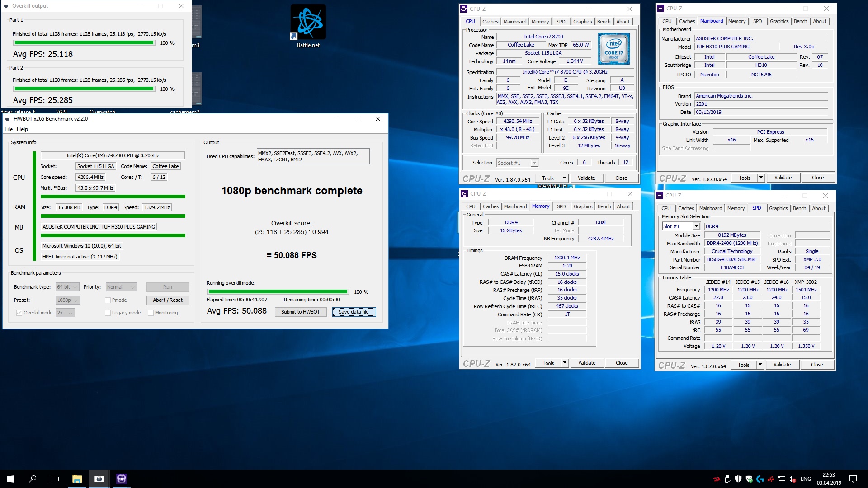Screen dimensions: 868x488
Task: Open the network status tray icon
Action: click(782, 479)
